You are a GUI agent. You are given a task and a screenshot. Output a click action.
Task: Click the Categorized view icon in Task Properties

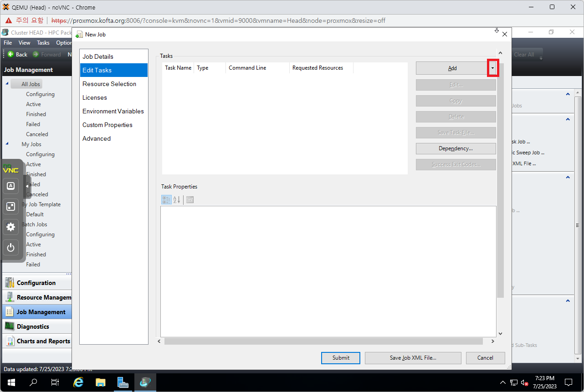166,200
